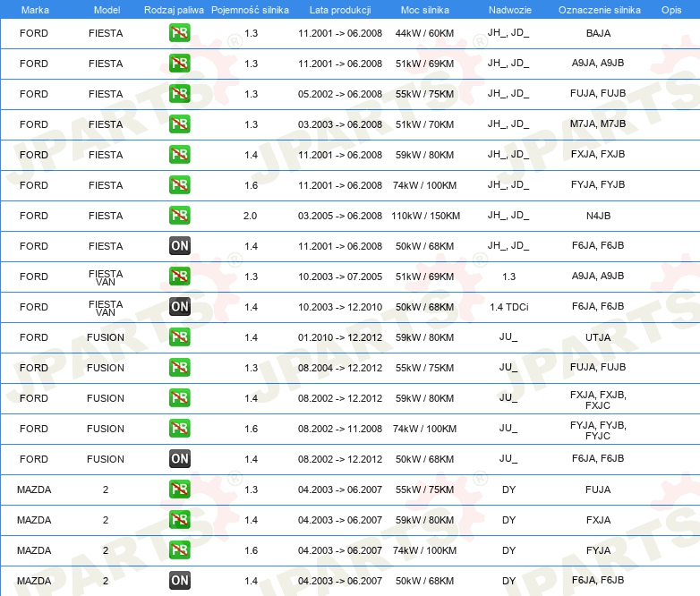Click the Marka column header
Viewport: 700px width, 596px height.
[35, 10]
